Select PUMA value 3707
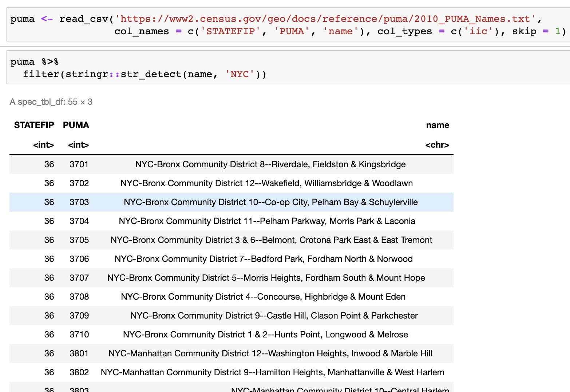The height and width of the screenshot is (392, 570). [79, 278]
